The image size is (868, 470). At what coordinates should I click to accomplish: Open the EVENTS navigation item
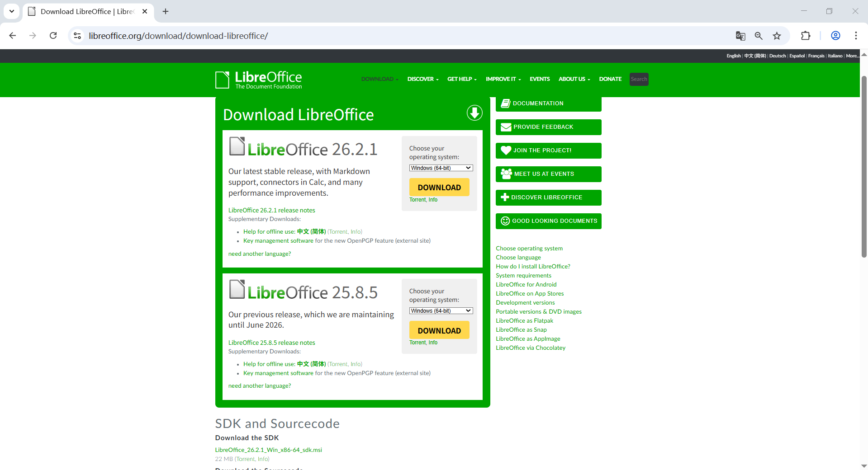click(x=540, y=79)
